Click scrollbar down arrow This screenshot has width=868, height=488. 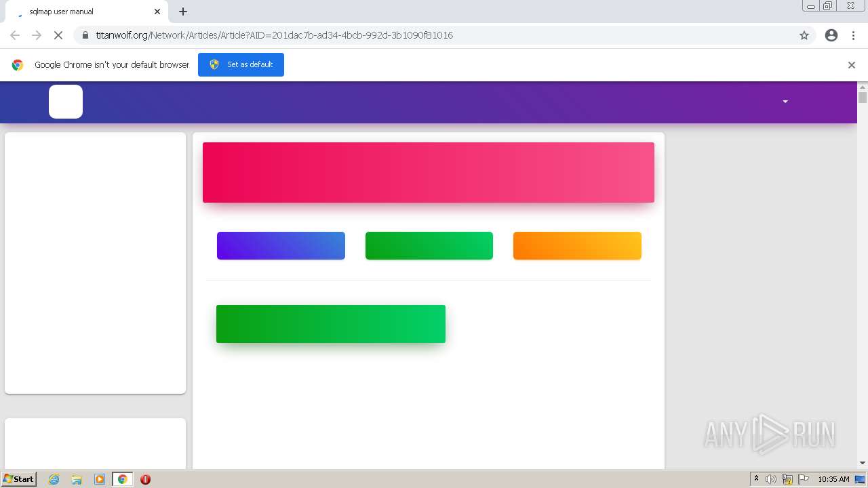(x=863, y=463)
